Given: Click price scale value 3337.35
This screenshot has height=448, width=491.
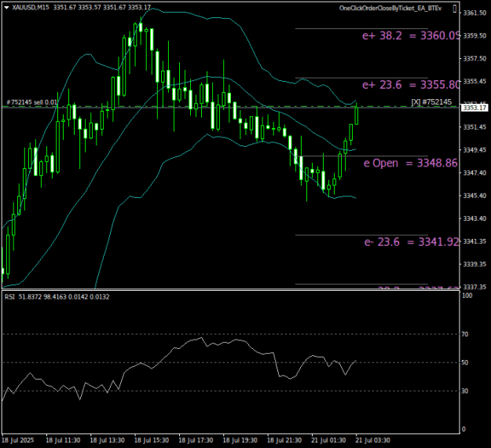Looking at the screenshot, I should (475, 287).
